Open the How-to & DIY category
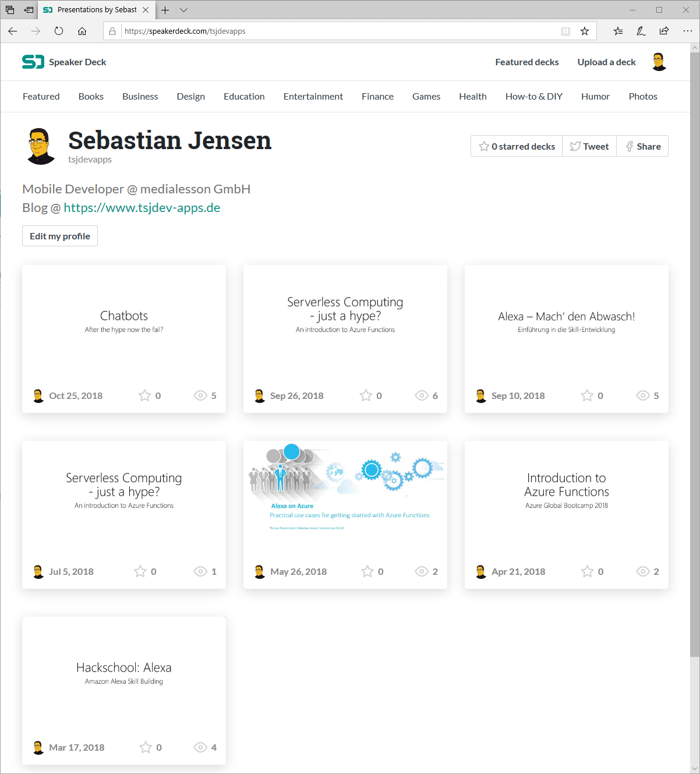Viewport: 700px width, 774px height. [533, 97]
